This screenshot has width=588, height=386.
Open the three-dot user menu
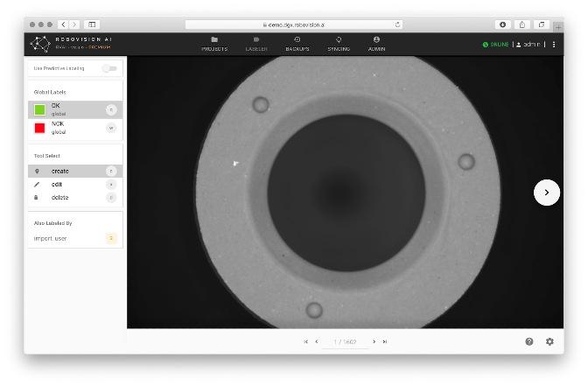pyautogui.click(x=554, y=44)
